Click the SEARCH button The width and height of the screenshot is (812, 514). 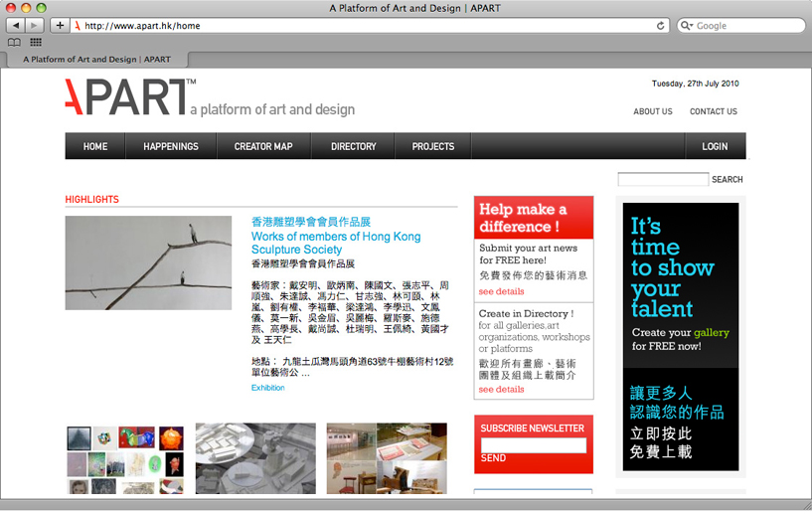(728, 179)
